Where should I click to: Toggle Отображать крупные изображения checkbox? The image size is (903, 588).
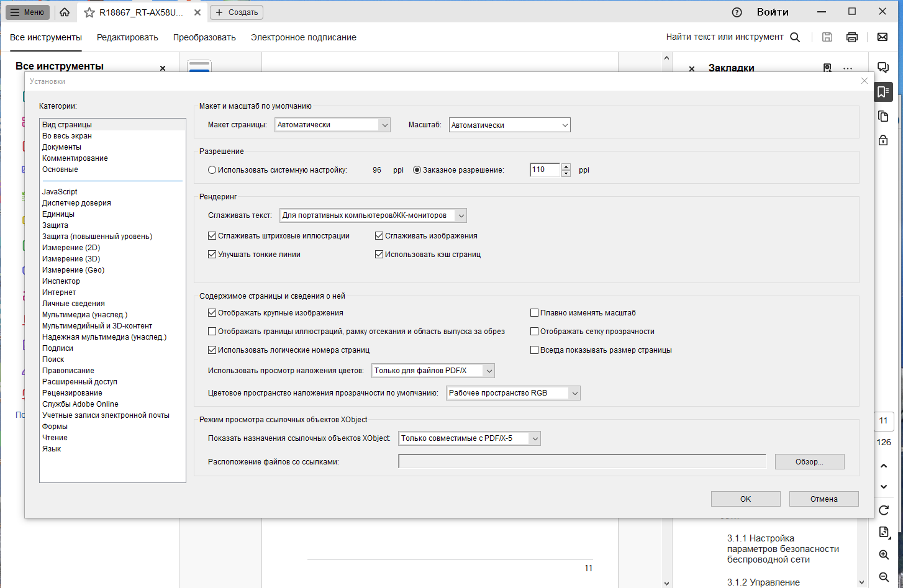212,313
